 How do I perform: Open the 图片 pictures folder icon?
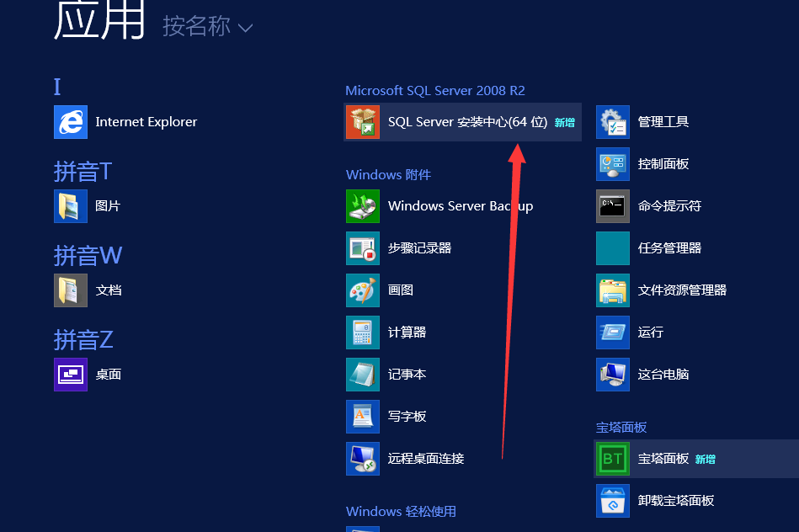point(71,206)
